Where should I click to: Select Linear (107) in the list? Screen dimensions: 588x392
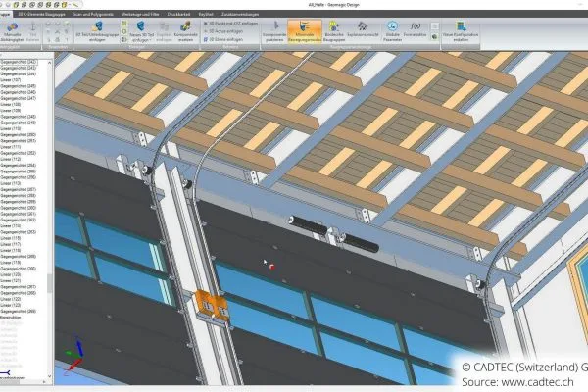click(x=11, y=80)
